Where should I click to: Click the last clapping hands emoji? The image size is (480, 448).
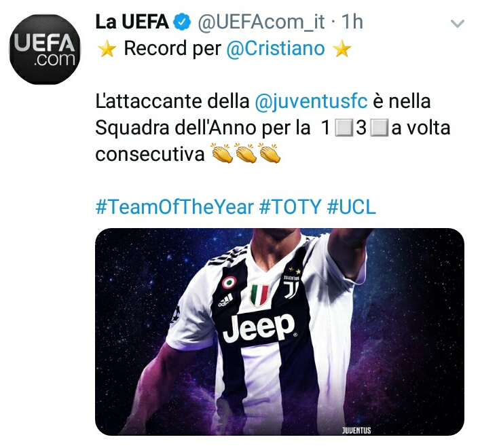(270, 153)
